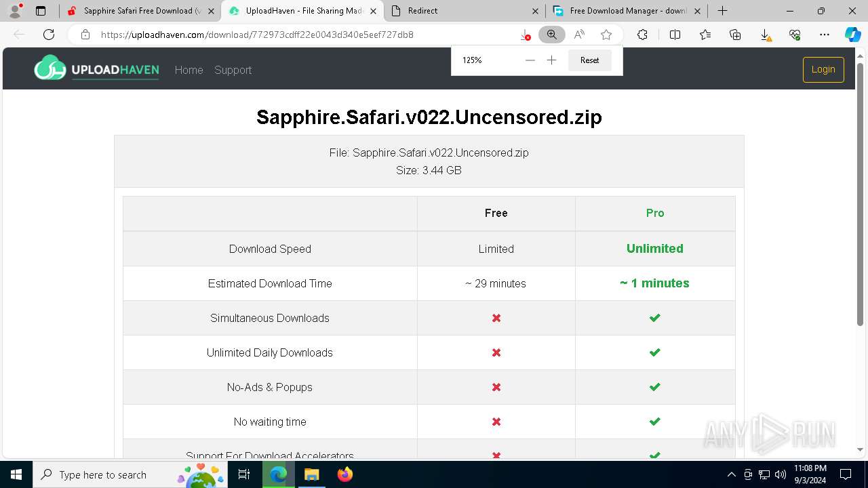This screenshot has height=488, width=868.
Task: Open File Explorer from taskbar
Action: click(311, 474)
